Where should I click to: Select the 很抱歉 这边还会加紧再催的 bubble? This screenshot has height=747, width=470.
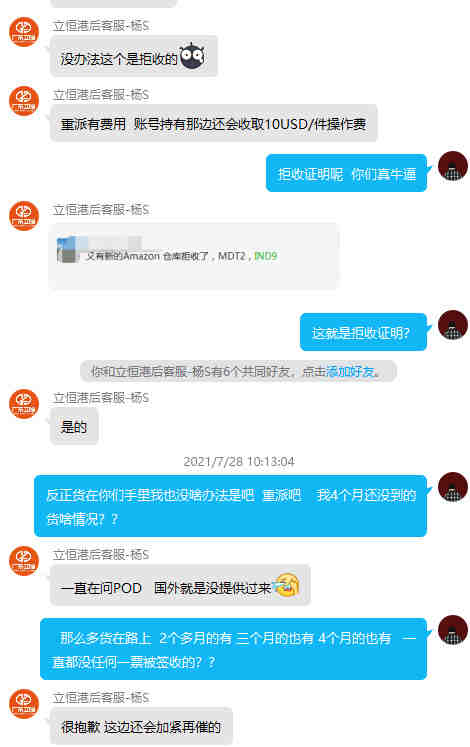click(x=141, y=727)
